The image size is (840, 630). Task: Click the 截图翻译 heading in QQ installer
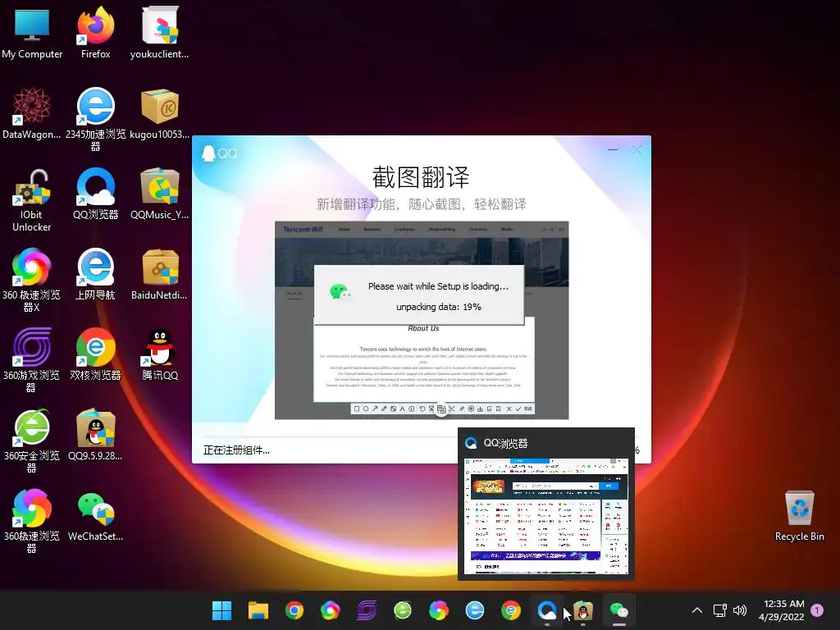click(421, 177)
